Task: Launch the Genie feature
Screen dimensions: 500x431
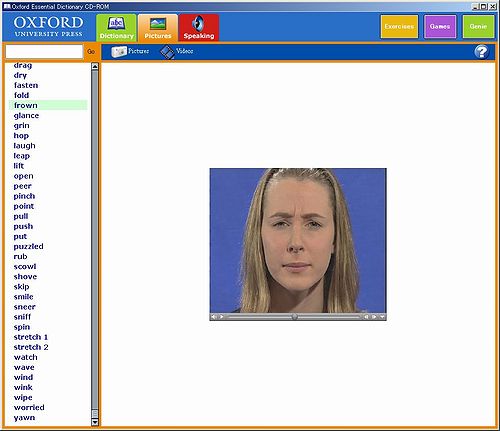Action: (x=478, y=26)
